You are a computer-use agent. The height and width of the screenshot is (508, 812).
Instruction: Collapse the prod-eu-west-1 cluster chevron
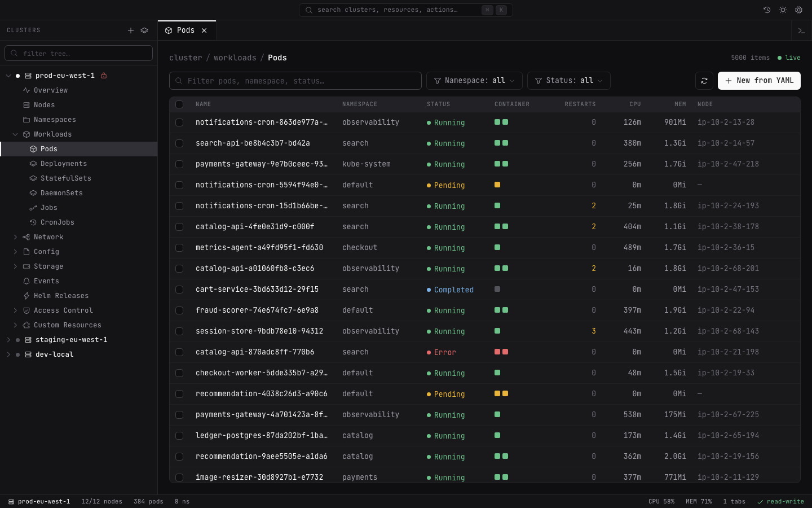(x=8, y=76)
